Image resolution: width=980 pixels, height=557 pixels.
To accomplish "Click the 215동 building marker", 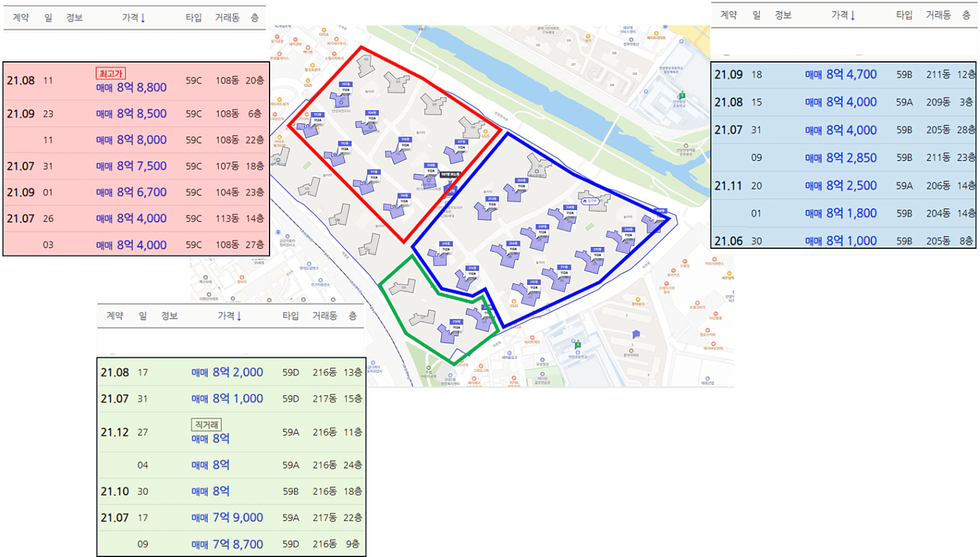I will click(x=446, y=246).
